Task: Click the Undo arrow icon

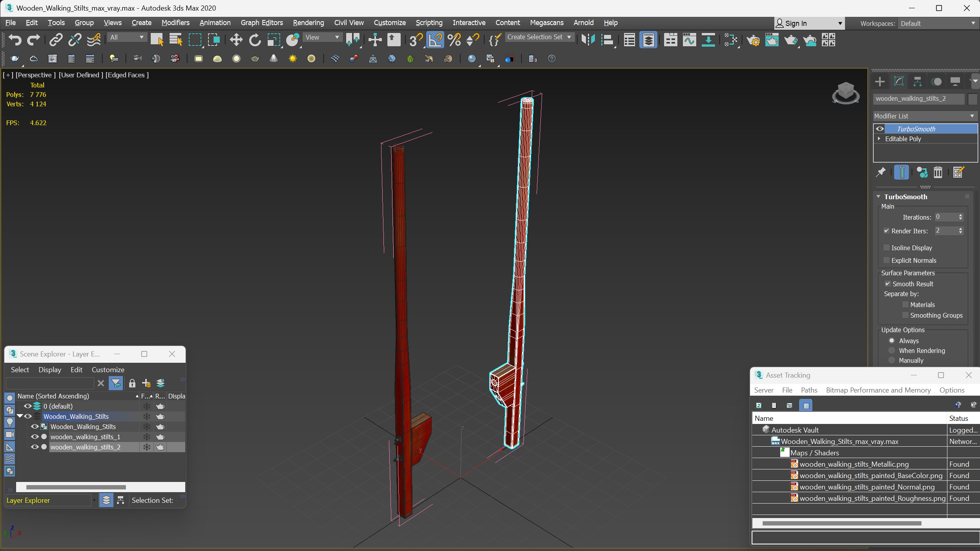Action: pyautogui.click(x=15, y=40)
